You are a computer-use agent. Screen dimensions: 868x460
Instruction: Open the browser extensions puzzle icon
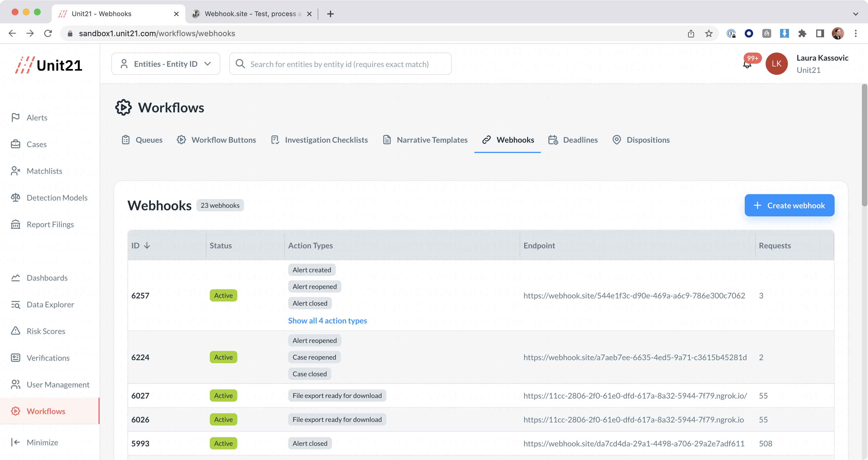802,33
